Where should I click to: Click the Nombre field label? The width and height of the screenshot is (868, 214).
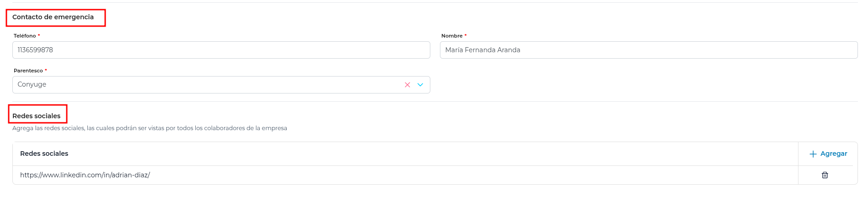click(452, 36)
